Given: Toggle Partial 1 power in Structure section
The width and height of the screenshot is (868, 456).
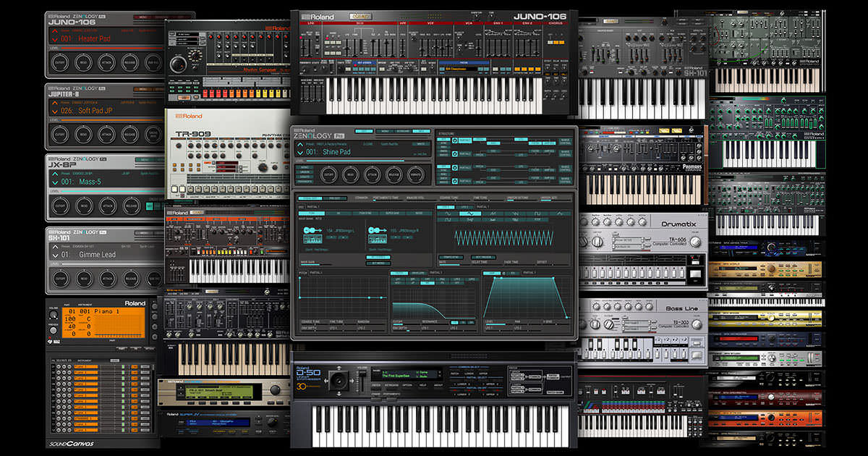Looking at the screenshot, I should pos(454,140).
